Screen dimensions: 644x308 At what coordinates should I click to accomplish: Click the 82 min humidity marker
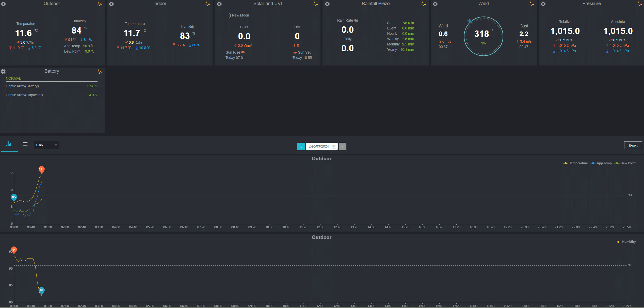[x=42, y=291]
